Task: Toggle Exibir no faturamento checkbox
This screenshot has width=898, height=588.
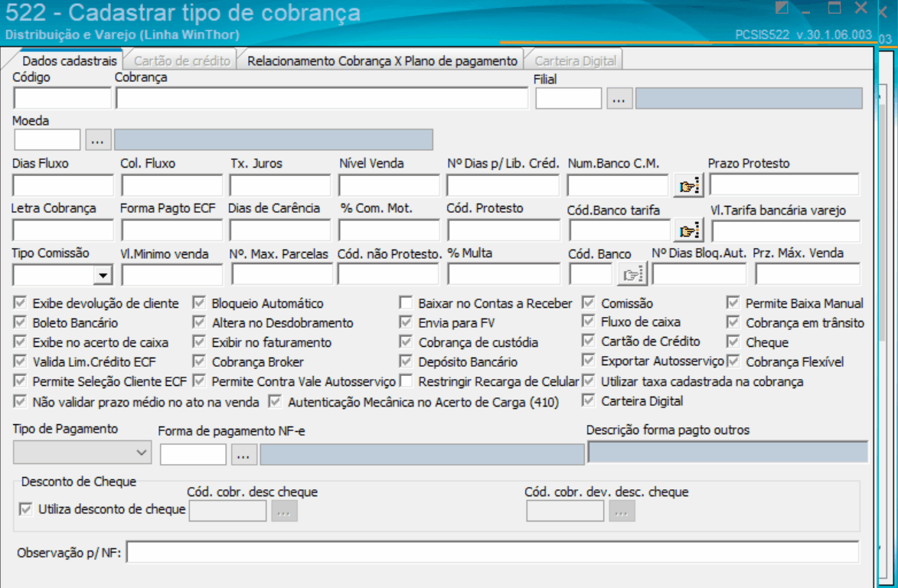Action: (199, 341)
